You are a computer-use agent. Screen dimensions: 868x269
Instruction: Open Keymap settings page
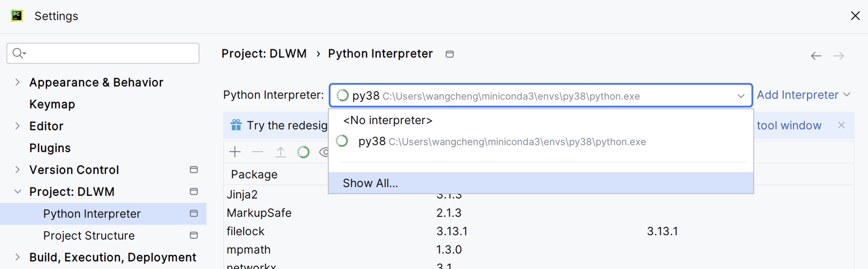click(x=52, y=104)
